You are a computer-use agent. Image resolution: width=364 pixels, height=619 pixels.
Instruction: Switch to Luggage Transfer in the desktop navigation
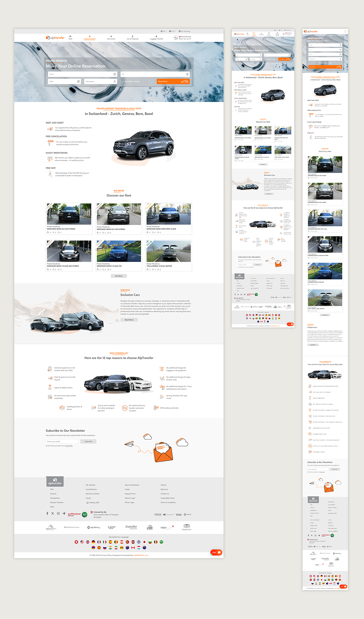156,38
